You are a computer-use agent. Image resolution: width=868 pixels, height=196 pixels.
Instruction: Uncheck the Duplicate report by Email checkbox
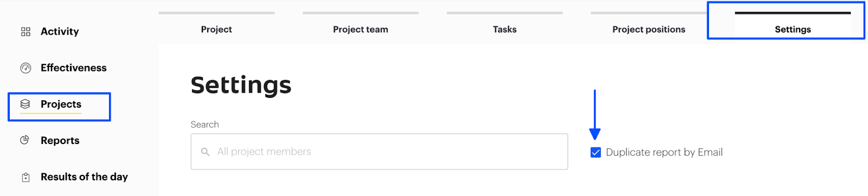tap(596, 152)
